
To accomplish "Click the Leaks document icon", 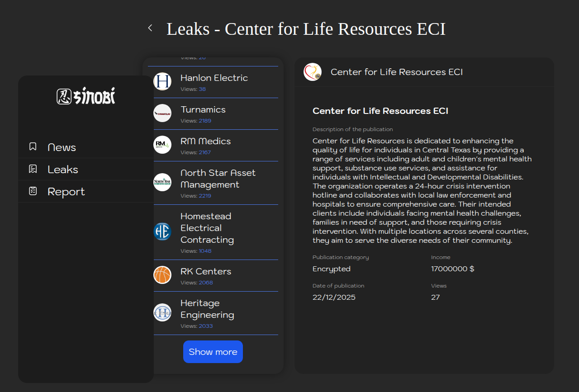I will (x=33, y=169).
